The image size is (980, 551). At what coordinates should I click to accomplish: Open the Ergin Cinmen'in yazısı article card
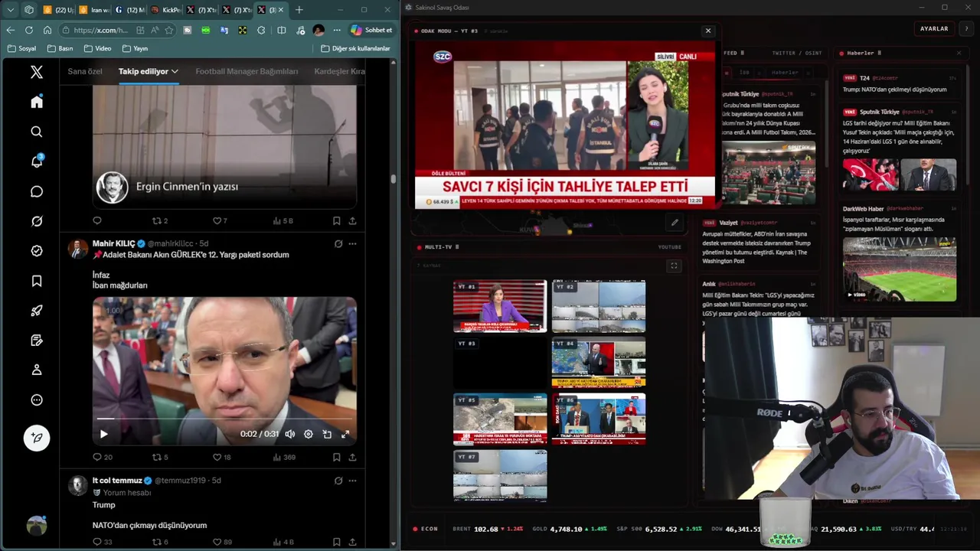click(224, 148)
